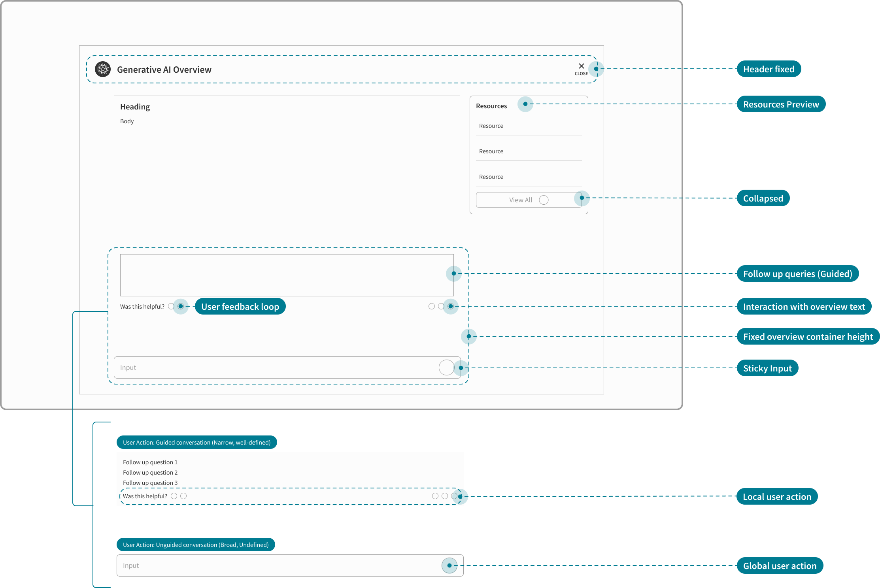This screenshot has height=588, width=880.
Task: Click middle action circle right of follow-up feedback row
Action: 445,496
